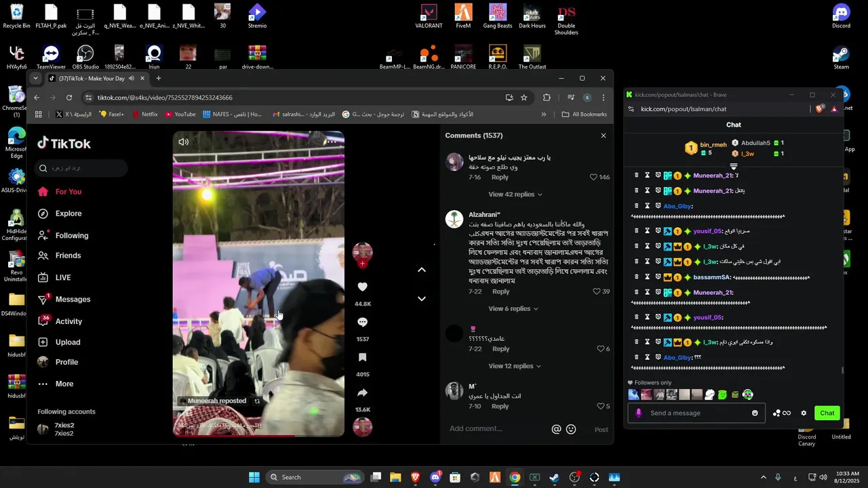Mute the TikTok video sound

183,142
